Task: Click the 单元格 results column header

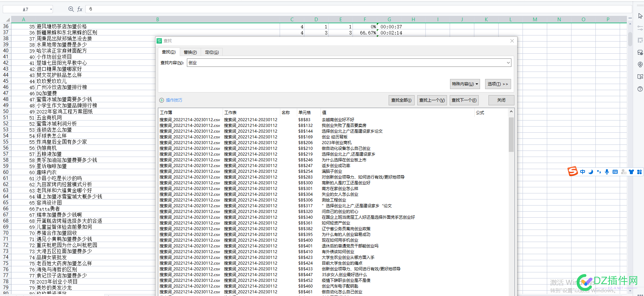Action: 308,112
